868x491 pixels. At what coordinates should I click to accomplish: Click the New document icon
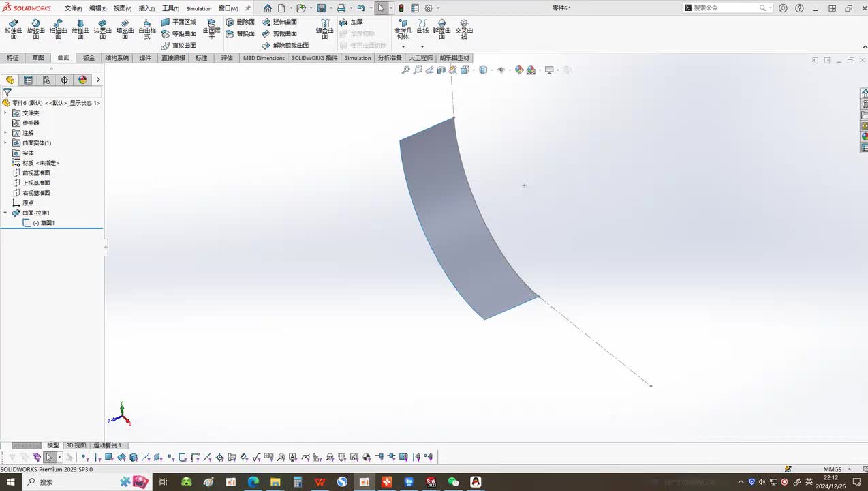(281, 8)
